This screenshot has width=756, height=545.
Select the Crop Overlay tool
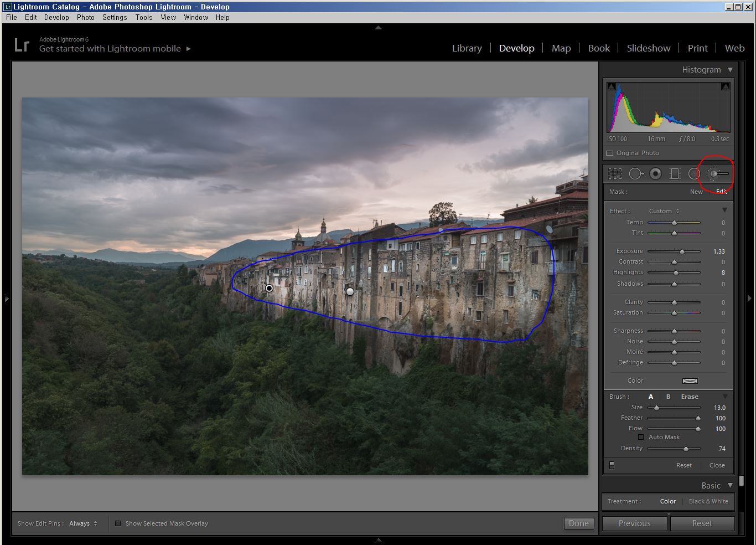click(x=615, y=174)
